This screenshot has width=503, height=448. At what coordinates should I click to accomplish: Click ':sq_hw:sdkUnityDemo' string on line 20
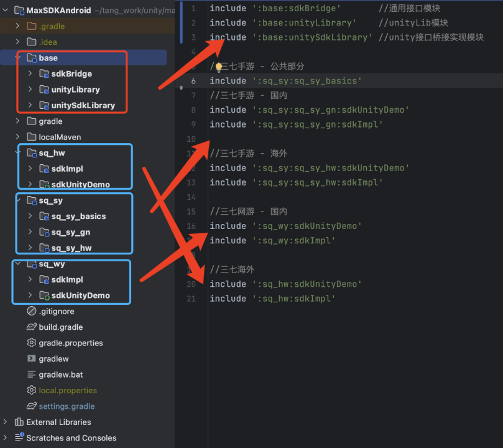307,284
